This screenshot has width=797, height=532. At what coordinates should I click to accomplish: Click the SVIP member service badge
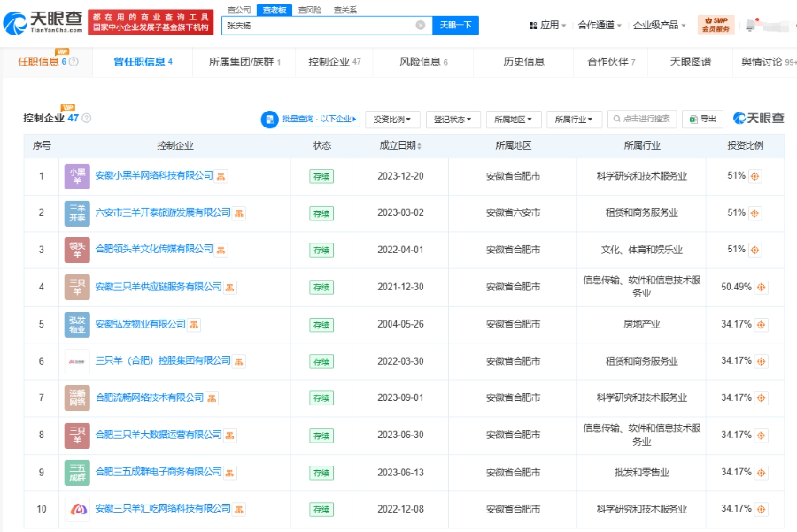pos(716,24)
